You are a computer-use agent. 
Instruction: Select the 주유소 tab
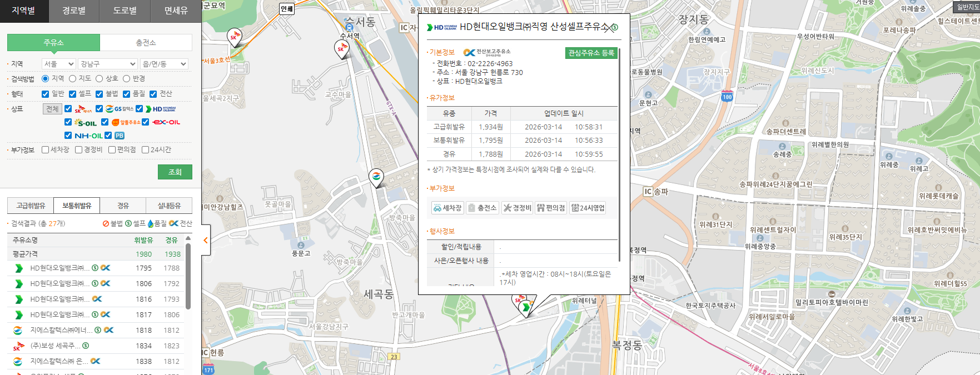point(53,42)
